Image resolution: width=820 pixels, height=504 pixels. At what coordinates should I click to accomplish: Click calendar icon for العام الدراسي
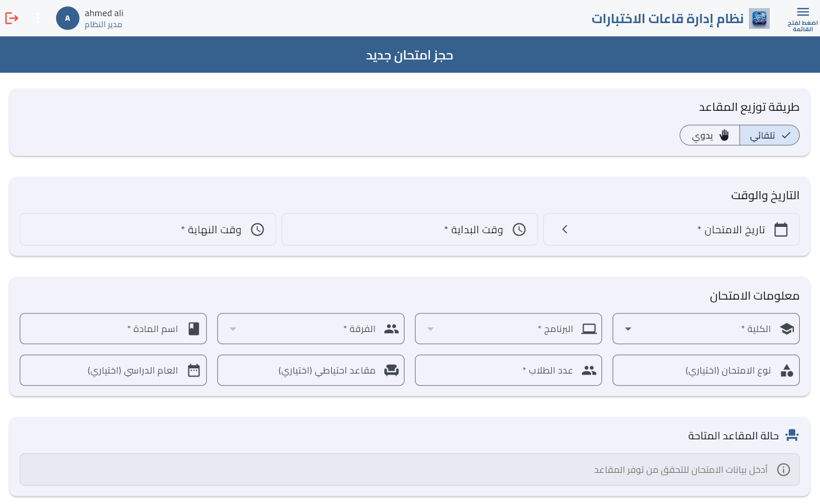tap(194, 370)
